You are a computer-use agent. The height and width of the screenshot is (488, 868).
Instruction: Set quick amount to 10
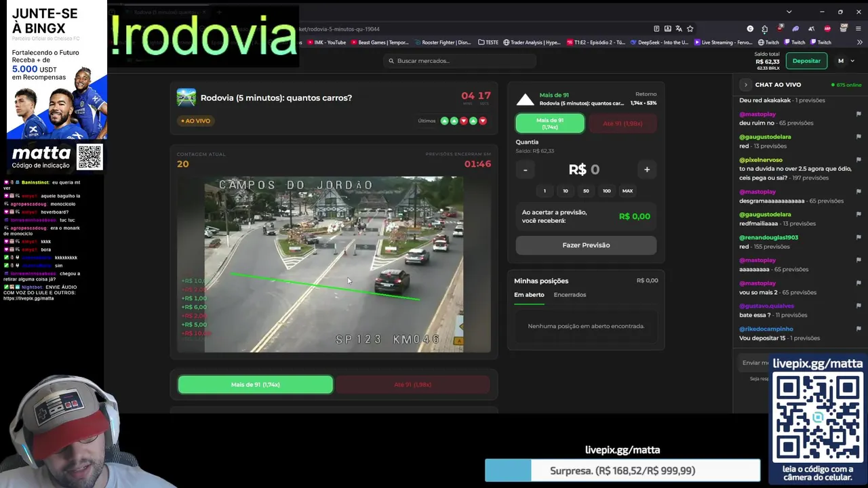565,190
